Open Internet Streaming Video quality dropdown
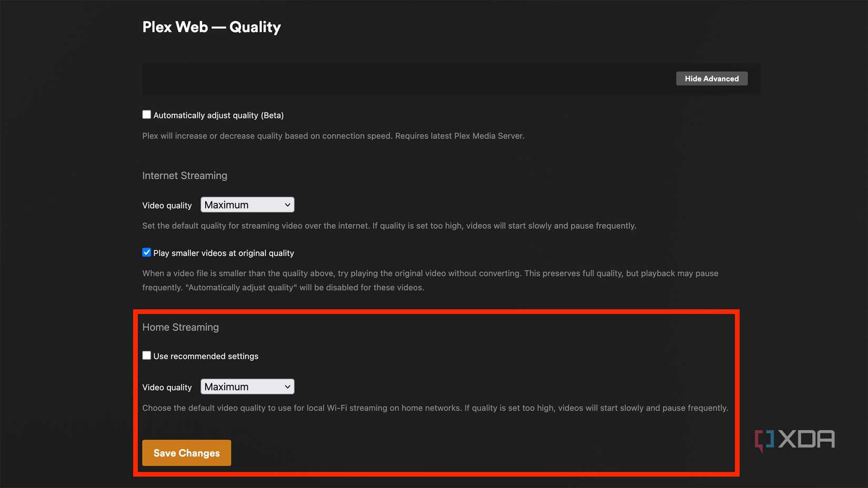 pyautogui.click(x=247, y=205)
